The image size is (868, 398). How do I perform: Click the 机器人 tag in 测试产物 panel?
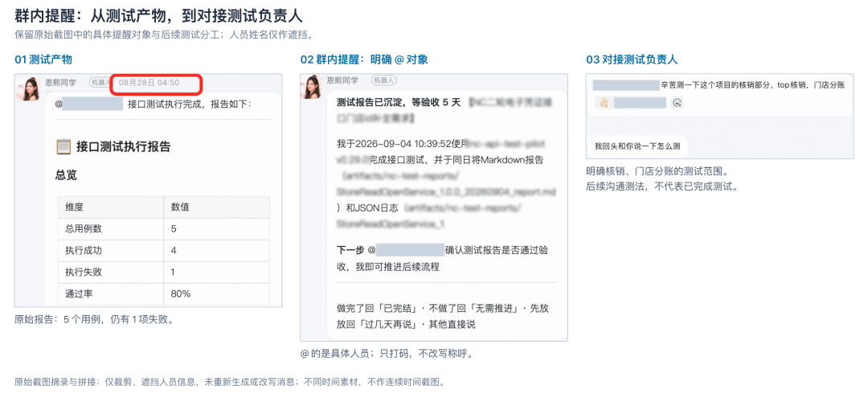click(100, 82)
